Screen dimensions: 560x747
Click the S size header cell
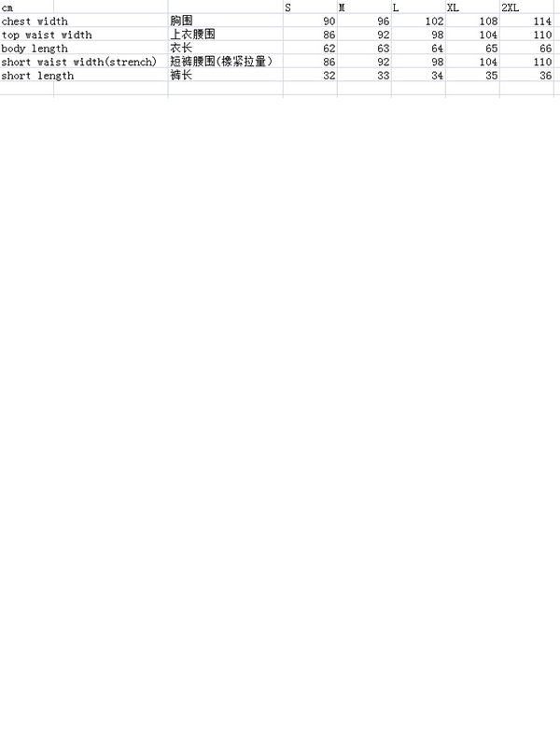pos(310,7)
